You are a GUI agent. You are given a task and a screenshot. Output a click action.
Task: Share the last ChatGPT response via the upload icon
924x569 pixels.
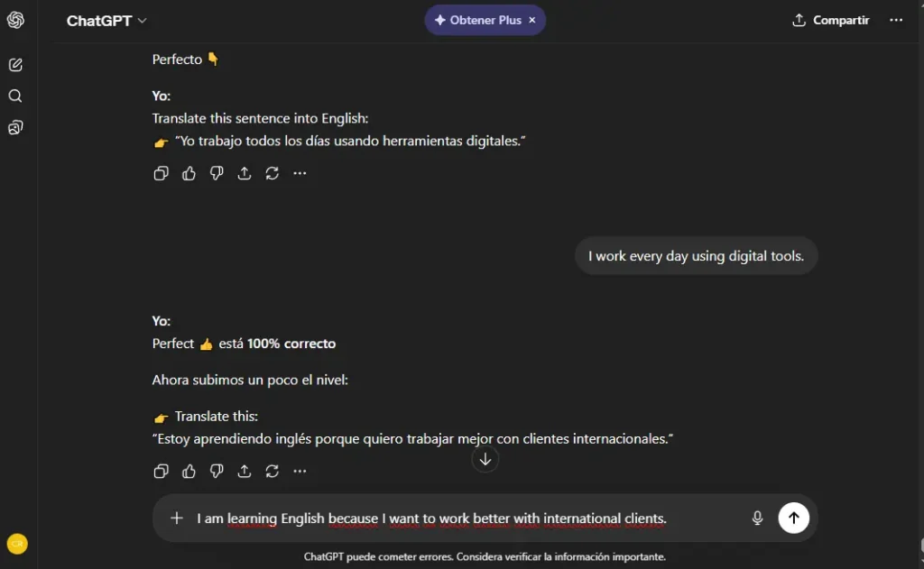tap(244, 471)
